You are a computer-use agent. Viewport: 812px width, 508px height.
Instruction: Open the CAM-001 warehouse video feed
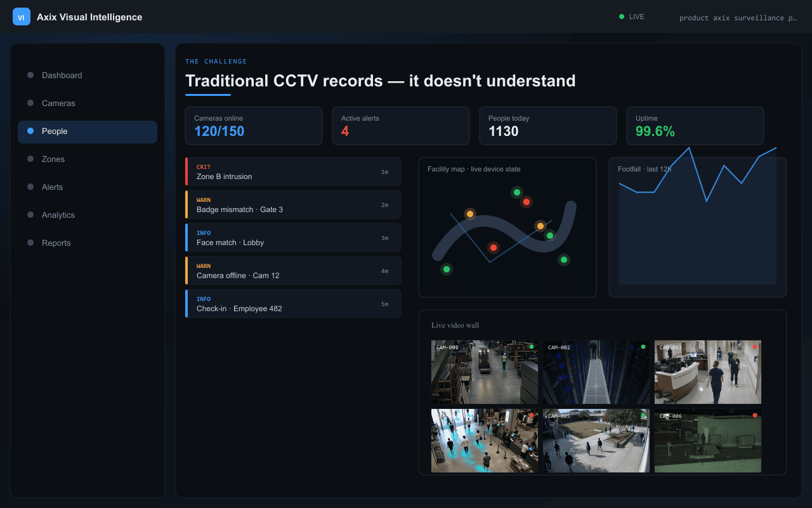[485, 372]
